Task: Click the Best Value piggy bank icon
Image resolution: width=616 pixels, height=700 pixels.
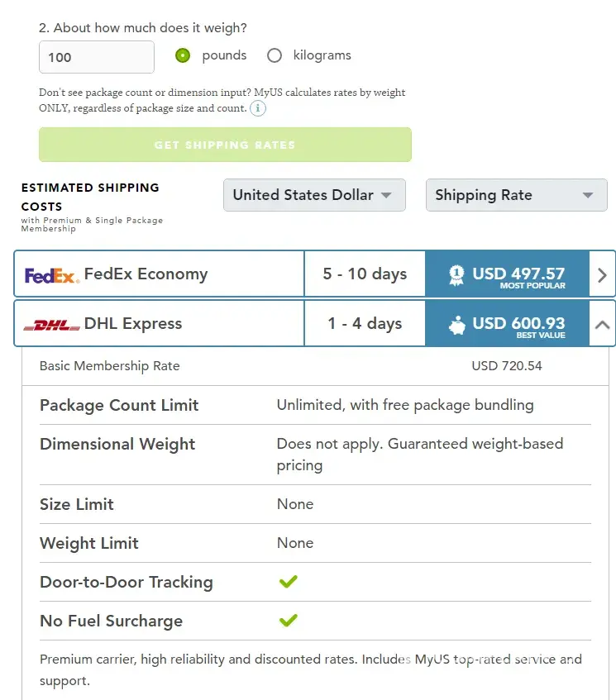Action: pyautogui.click(x=456, y=325)
